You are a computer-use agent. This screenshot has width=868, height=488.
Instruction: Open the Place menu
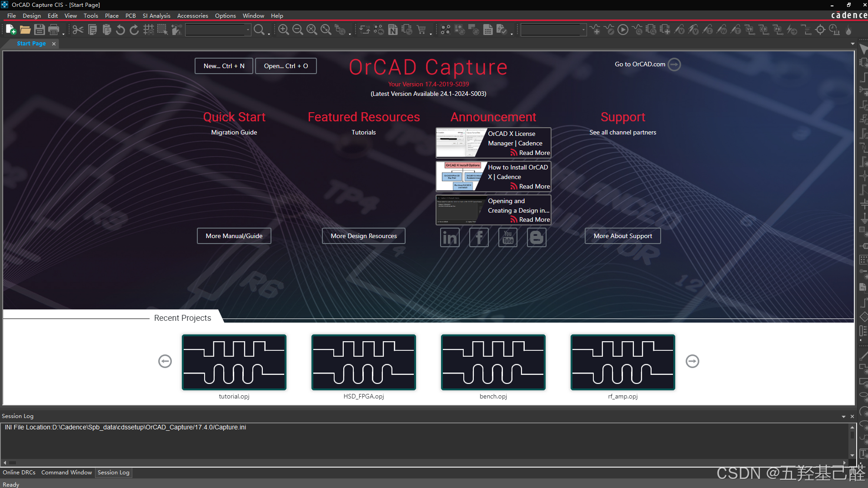(111, 15)
